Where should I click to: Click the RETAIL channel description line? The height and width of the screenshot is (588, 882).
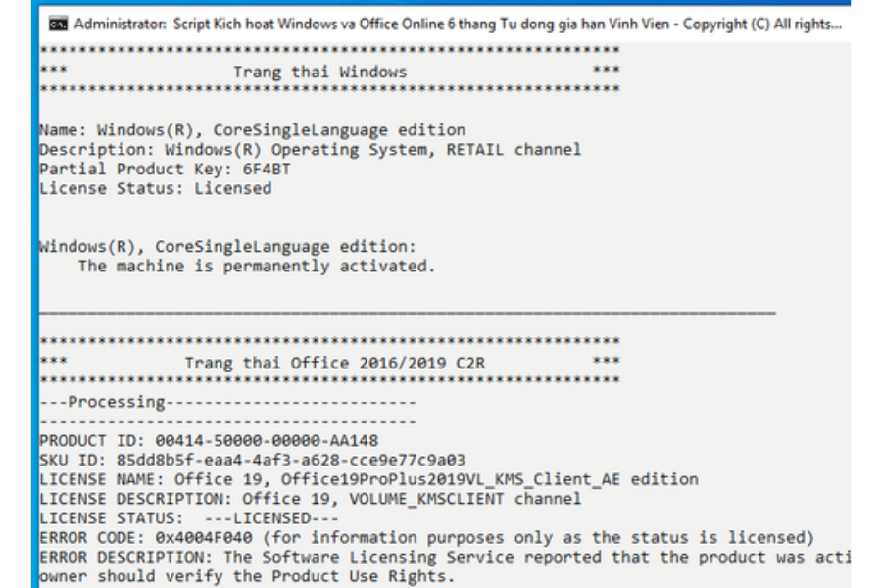click(310, 149)
